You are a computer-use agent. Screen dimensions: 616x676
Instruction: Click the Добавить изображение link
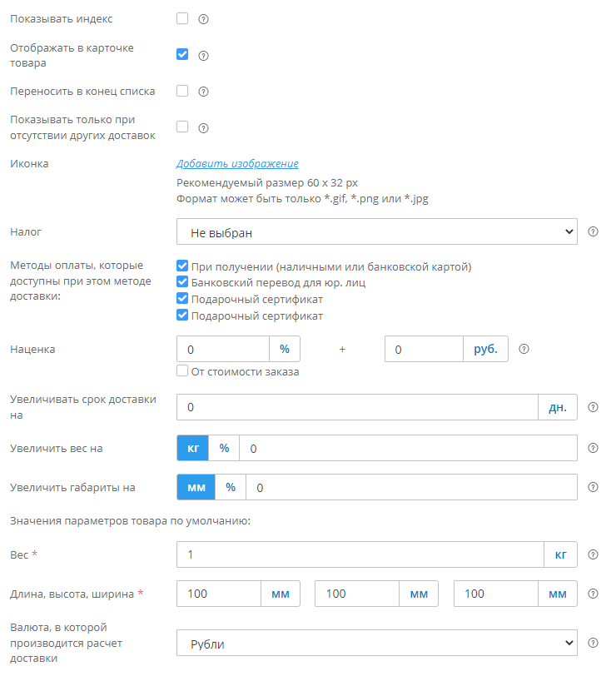(x=237, y=164)
